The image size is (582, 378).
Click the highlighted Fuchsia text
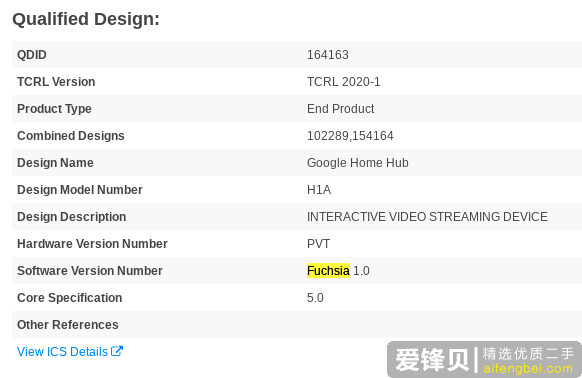(x=328, y=271)
